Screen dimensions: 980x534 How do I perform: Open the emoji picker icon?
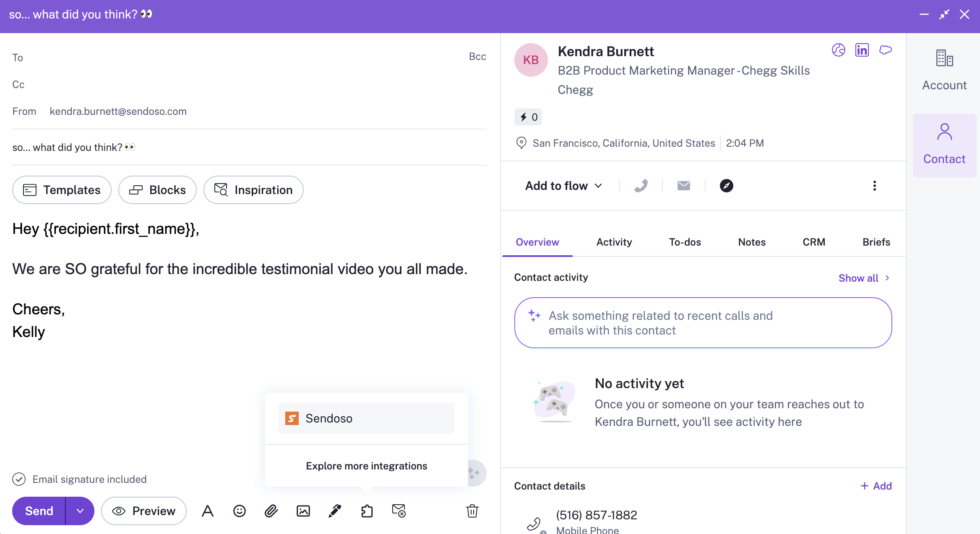point(240,511)
